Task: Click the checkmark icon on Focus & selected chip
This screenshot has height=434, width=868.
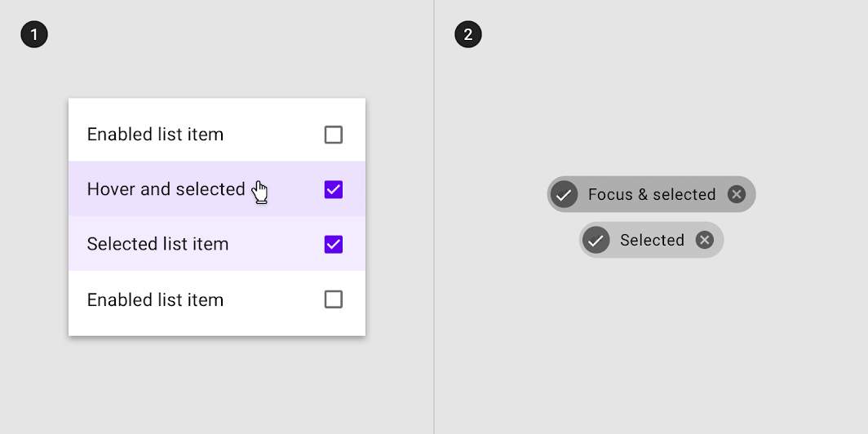Action: click(x=564, y=194)
